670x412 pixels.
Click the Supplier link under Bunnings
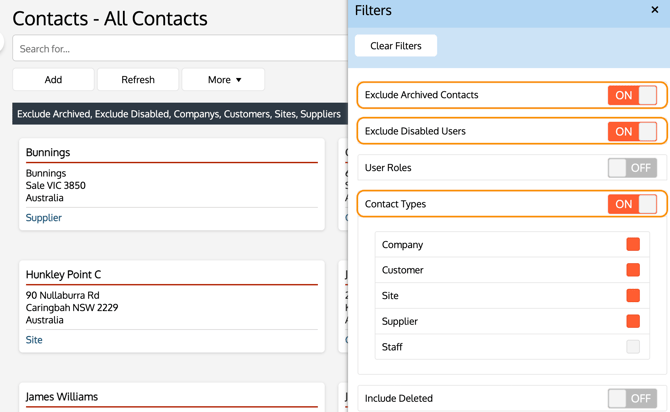click(44, 217)
